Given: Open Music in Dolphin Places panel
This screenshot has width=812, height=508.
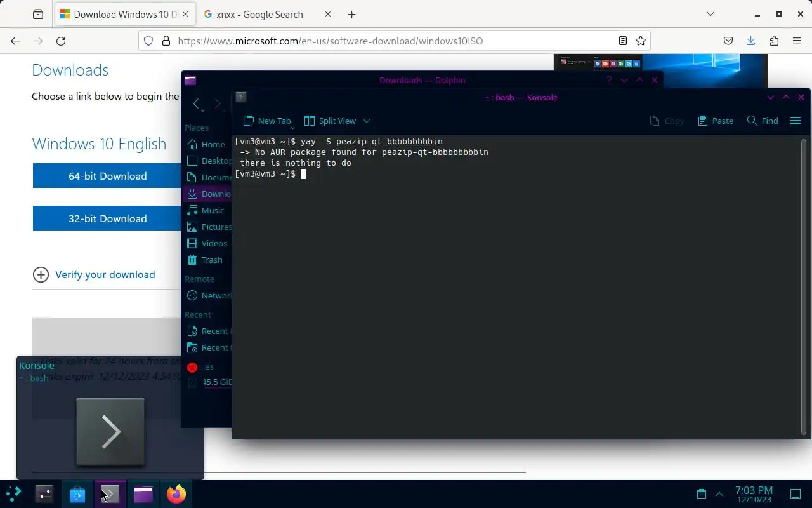Looking at the screenshot, I should (x=206, y=210).
